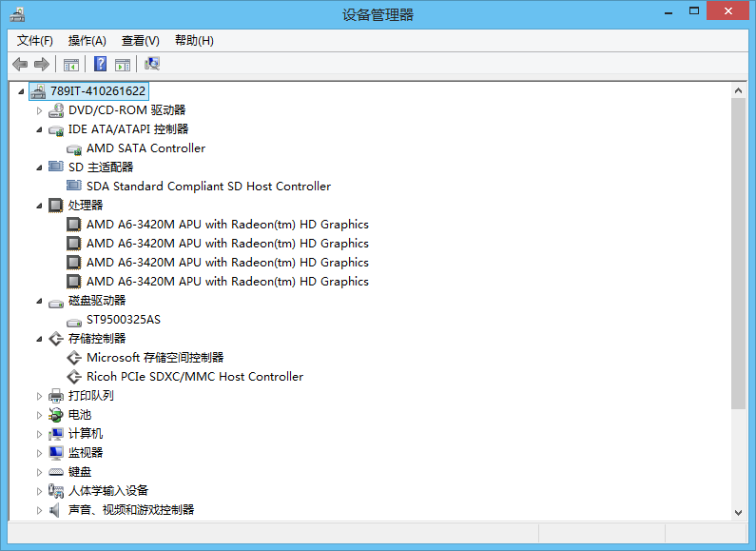Expand the 声音、视频和游戏控制器 node

point(40,510)
